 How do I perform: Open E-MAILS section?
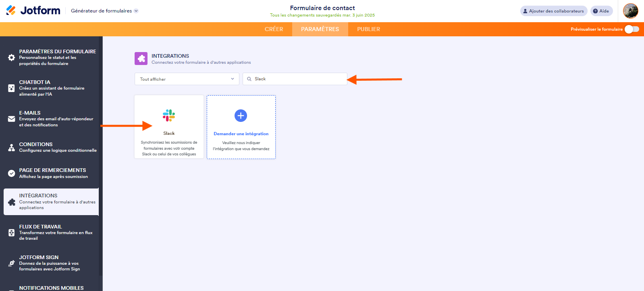[x=51, y=119]
